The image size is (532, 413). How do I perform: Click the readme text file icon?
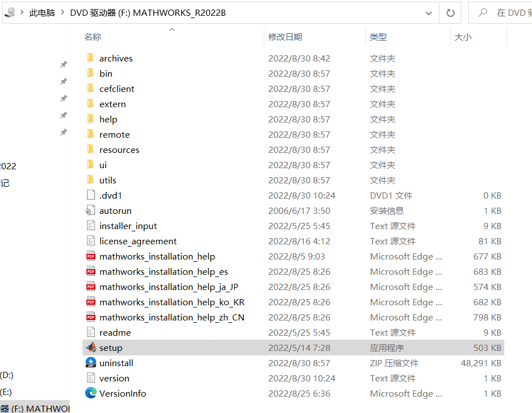pos(90,332)
